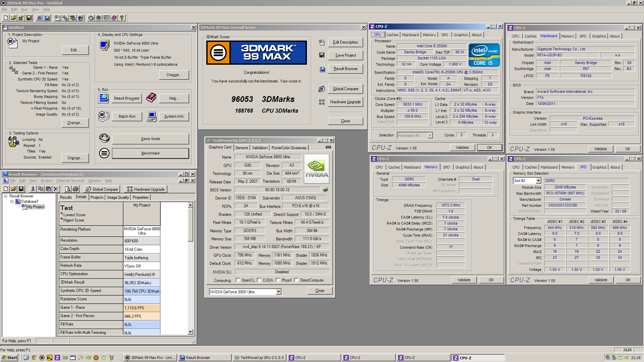Open Internet Services menu in Result Browser
The width and height of the screenshot is (644, 362).
pos(70,181)
